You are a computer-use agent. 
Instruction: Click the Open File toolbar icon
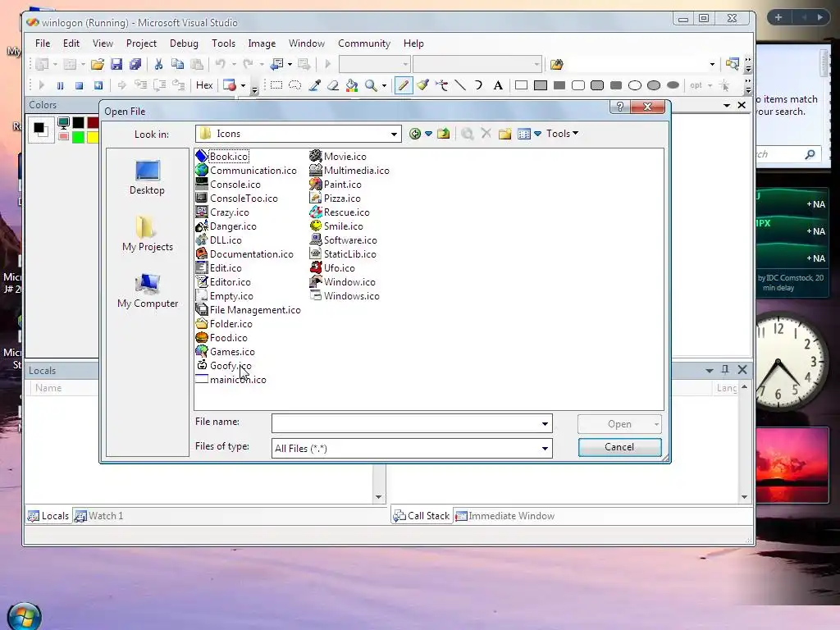tap(97, 64)
